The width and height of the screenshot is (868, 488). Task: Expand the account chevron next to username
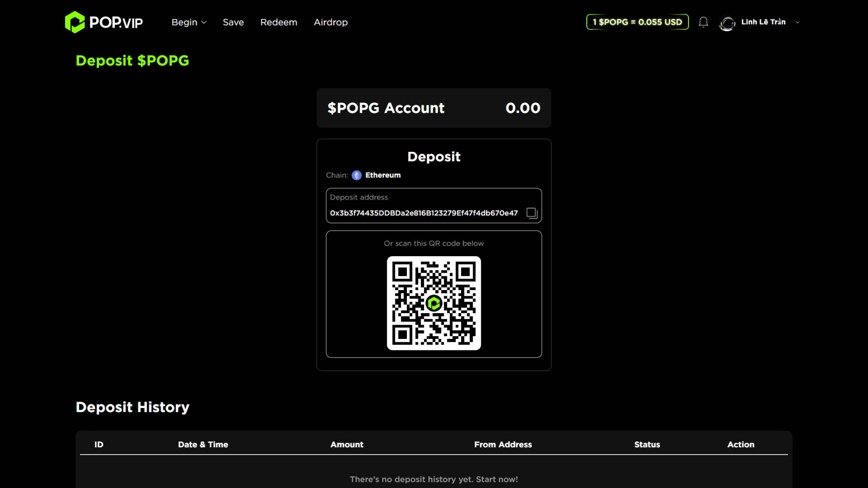[x=797, y=22]
